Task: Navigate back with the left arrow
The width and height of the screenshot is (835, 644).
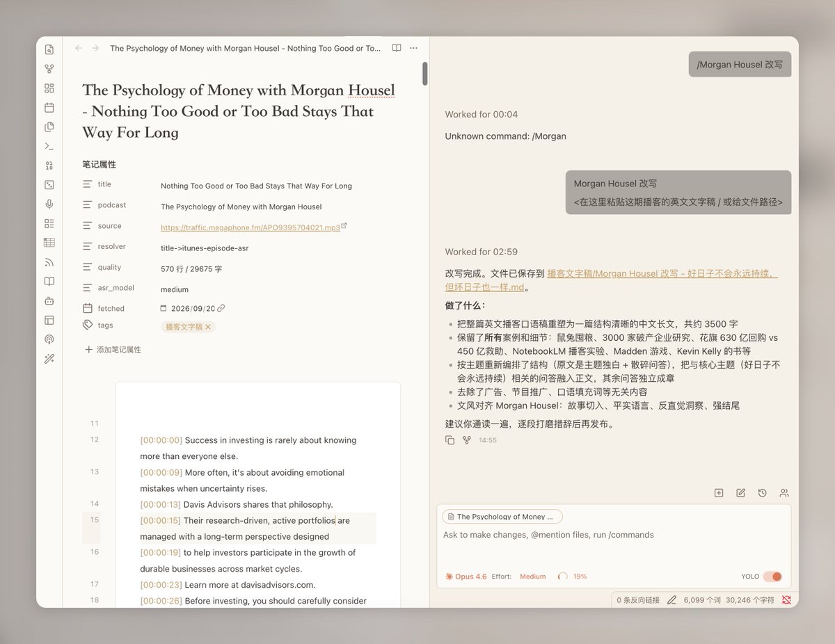Action: coord(78,48)
